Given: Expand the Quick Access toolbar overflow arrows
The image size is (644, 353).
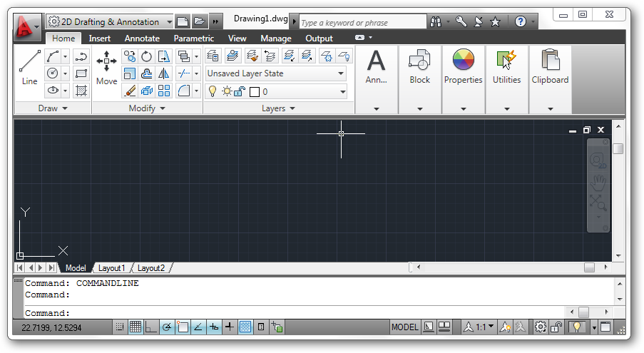Looking at the screenshot, I should pyautogui.click(x=215, y=21).
